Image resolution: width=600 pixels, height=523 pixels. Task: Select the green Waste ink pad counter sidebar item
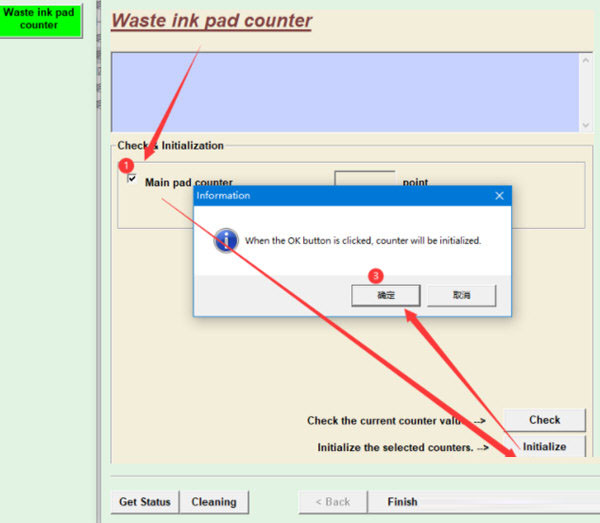39,18
